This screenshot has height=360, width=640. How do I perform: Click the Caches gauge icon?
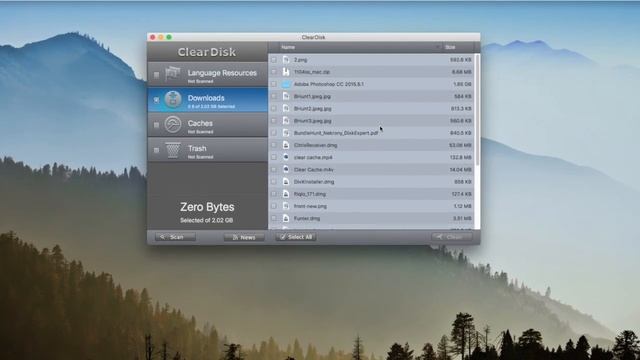[x=173, y=125]
